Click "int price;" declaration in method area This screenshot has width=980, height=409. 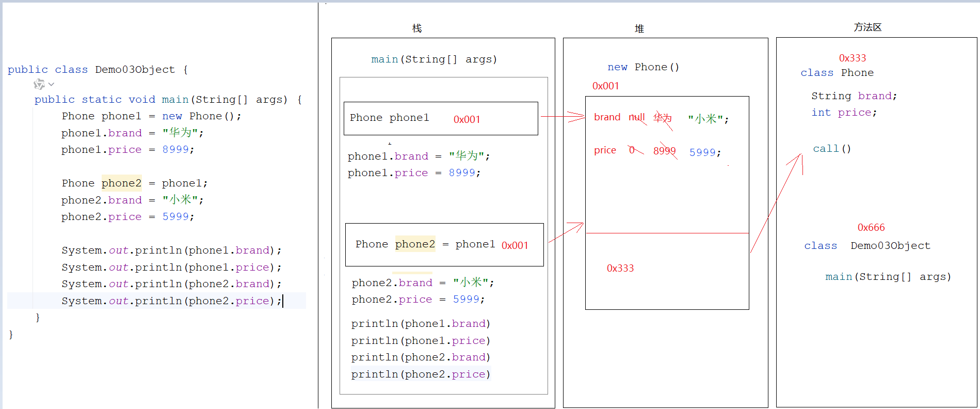point(844,113)
